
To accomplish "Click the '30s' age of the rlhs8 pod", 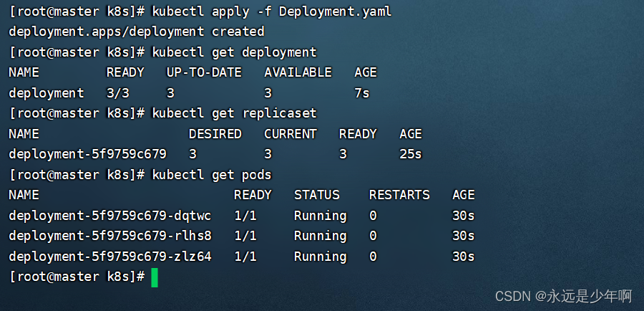I will click(x=463, y=236).
